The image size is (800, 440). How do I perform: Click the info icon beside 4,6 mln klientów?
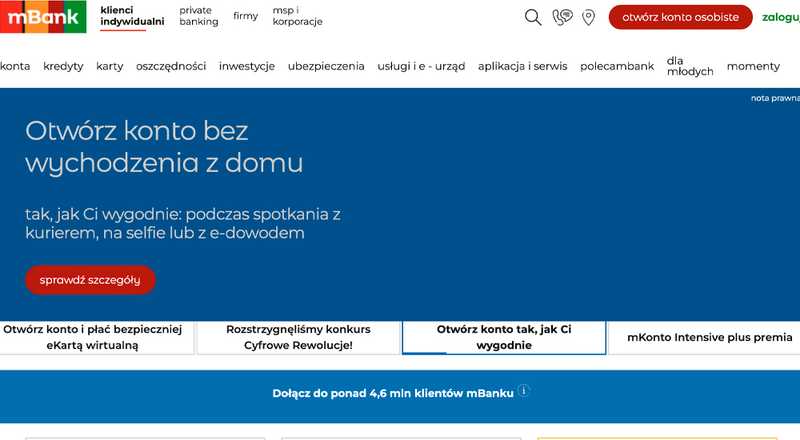tap(523, 391)
